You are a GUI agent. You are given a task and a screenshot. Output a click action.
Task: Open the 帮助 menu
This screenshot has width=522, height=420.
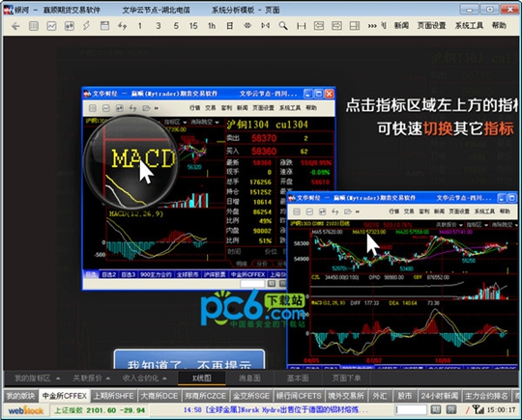[x=499, y=26]
